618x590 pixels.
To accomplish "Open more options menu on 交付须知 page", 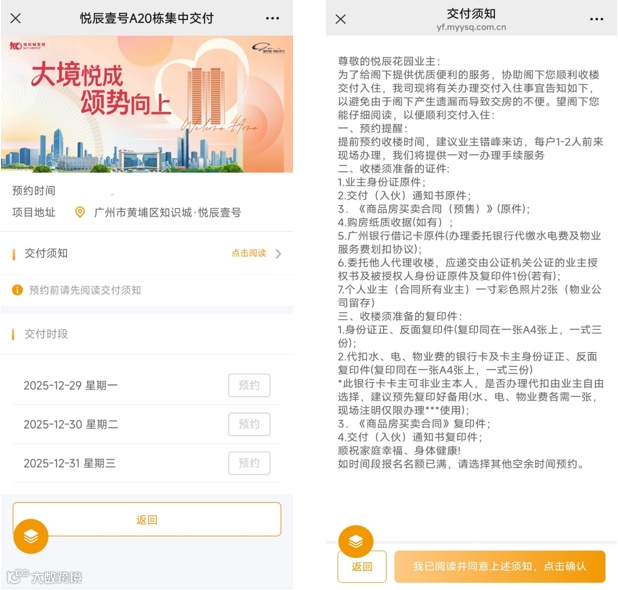I will click(x=597, y=19).
